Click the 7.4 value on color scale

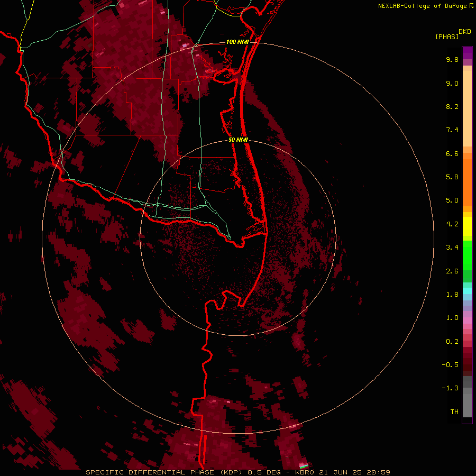(452, 130)
